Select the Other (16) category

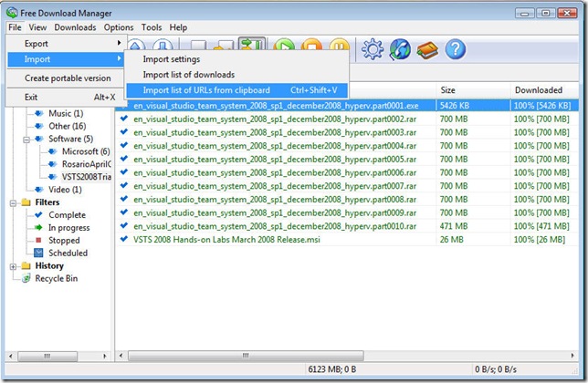68,126
